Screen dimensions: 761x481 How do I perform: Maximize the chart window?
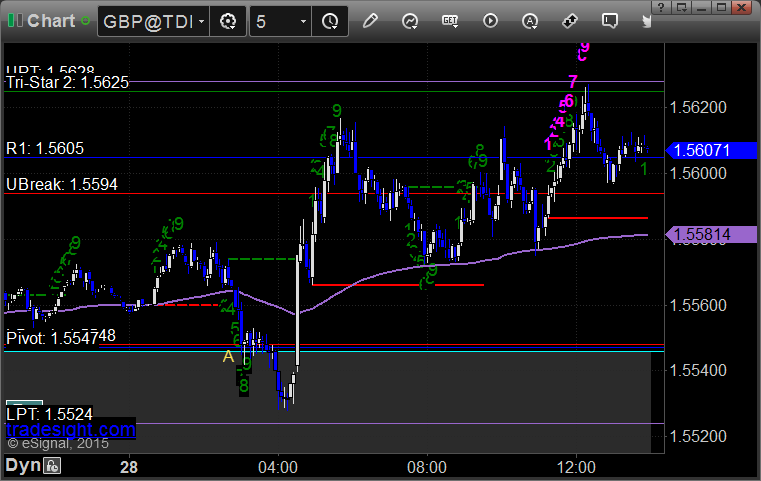(721, 7)
